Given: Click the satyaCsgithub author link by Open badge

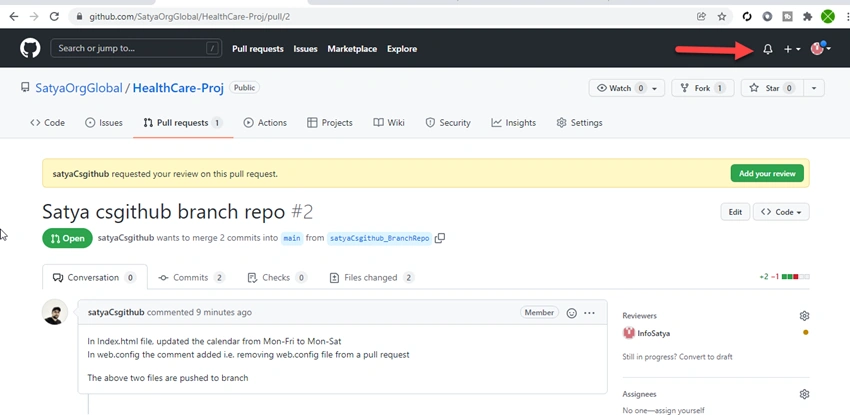Looking at the screenshot, I should pyautogui.click(x=126, y=238).
